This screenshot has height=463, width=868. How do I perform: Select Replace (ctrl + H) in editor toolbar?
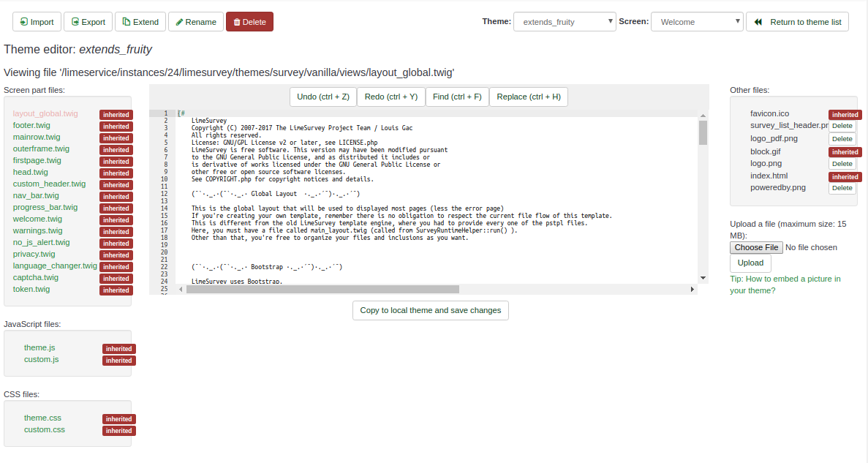[529, 97]
